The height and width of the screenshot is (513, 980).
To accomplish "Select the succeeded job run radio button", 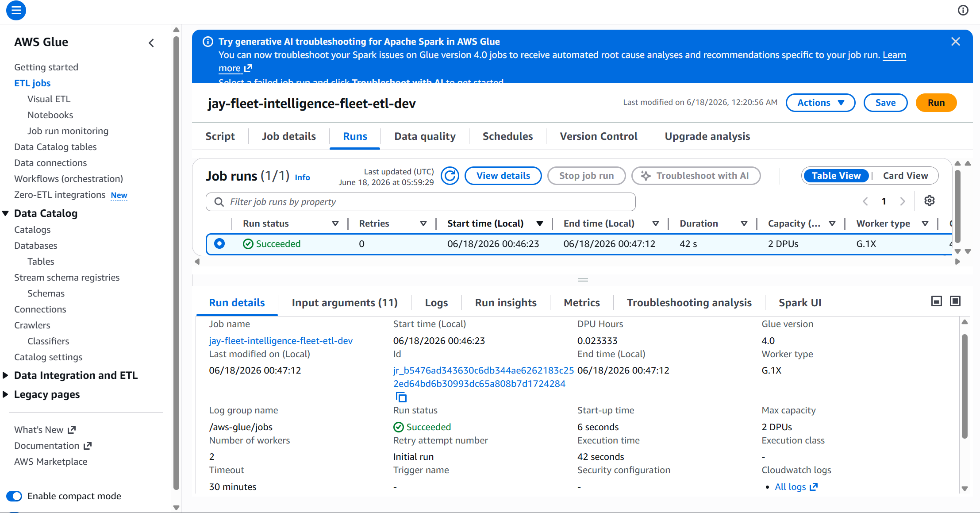I will pyautogui.click(x=219, y=243).
